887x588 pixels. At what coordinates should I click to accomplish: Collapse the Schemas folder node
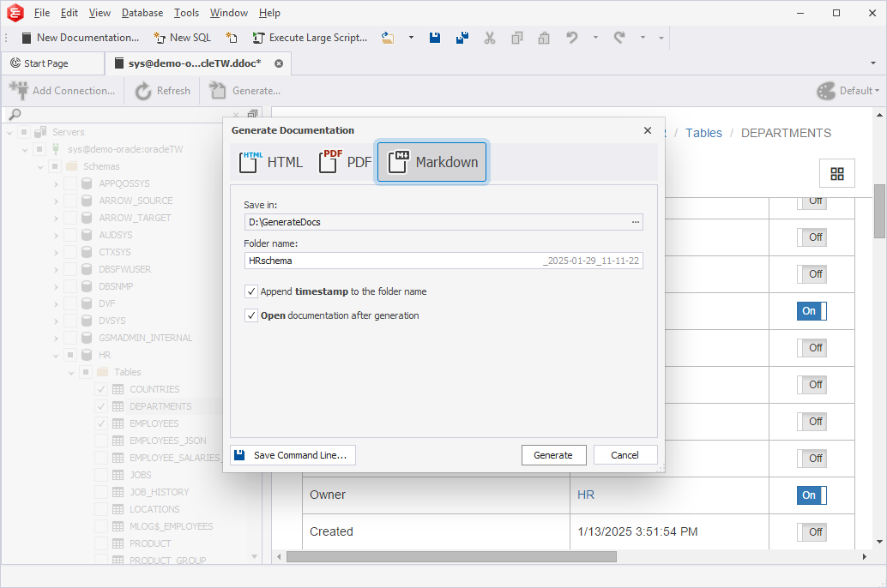pyautogui.click(x=40, y=167)
